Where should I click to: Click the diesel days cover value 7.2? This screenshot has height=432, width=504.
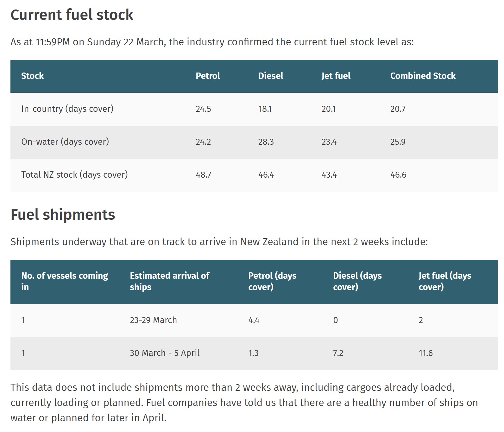[x=338, y=353]
